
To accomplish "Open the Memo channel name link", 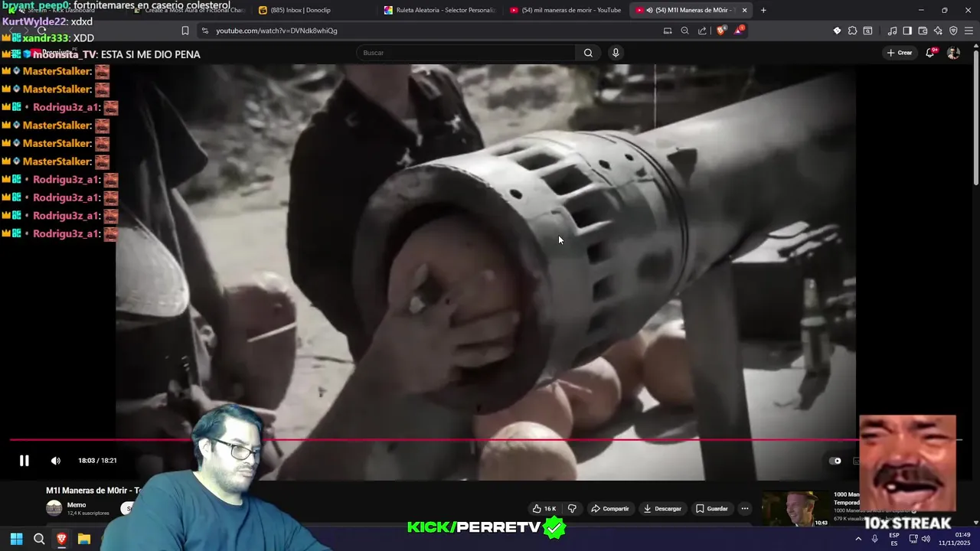I will (x=77, y=505).
